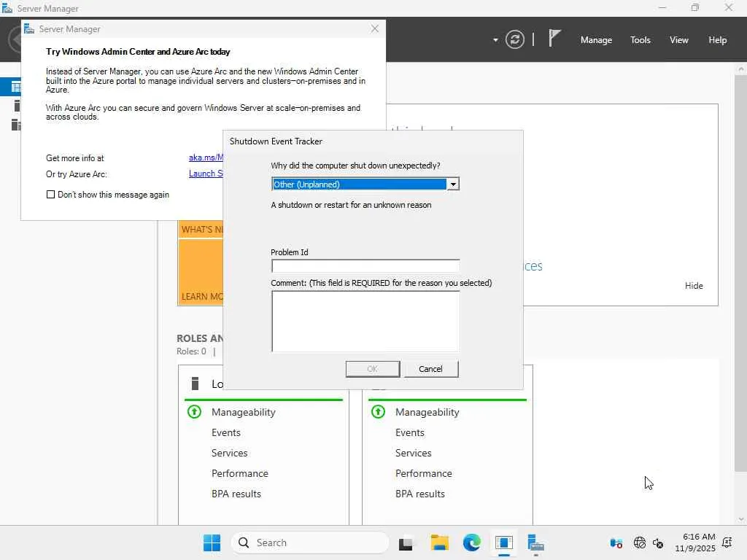Open the Windows Start menu
Image resolution: width=747 pixels, height=560 pixels.
(212, 542)
